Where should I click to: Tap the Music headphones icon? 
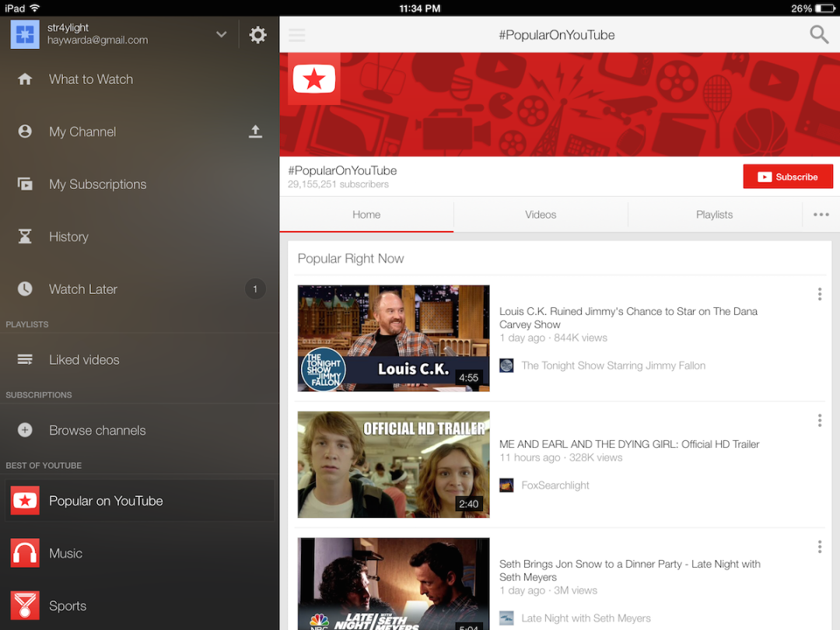pos(25,553)
